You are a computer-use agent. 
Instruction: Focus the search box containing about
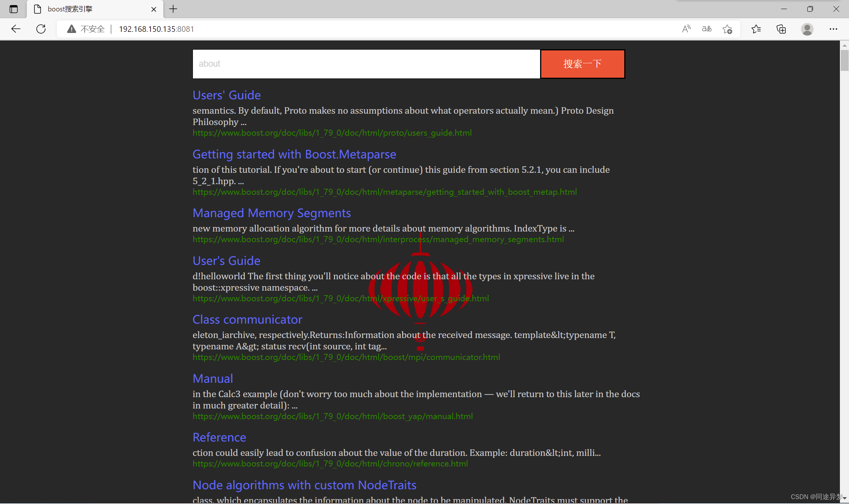point(366,64)
